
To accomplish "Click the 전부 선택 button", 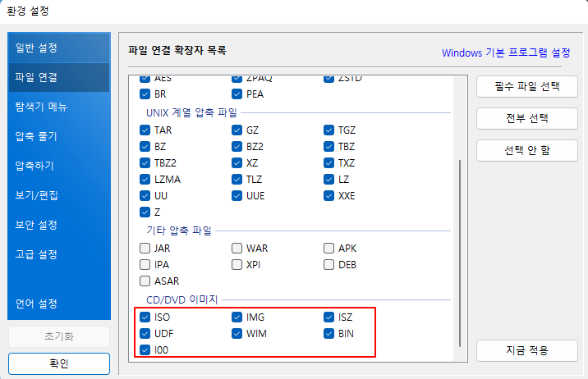I will (x=527, y=119).
